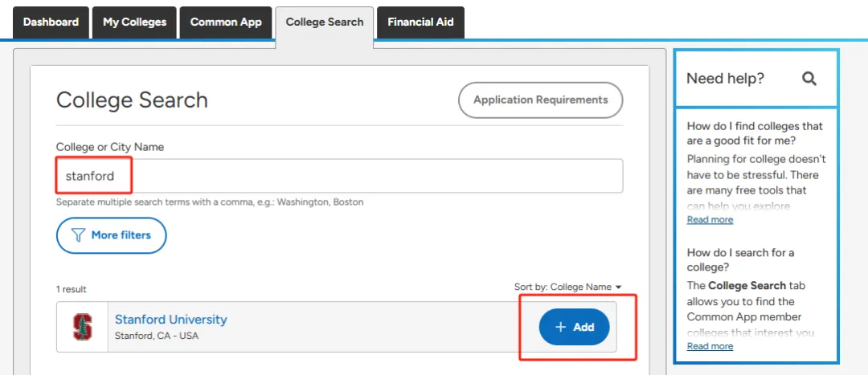This screenshot has height=375, width=868.
Task: Open More filters options
Action: [111, 235]
